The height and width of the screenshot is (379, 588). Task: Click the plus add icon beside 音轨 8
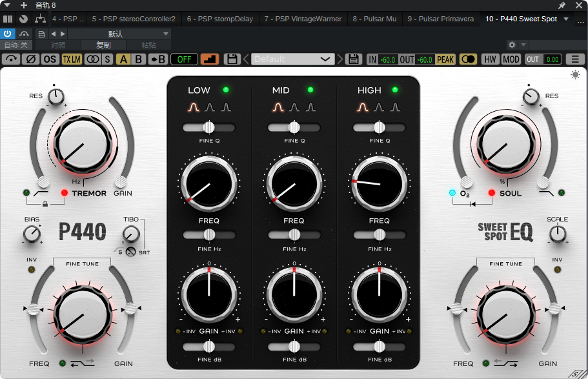[x=24, y=5]
